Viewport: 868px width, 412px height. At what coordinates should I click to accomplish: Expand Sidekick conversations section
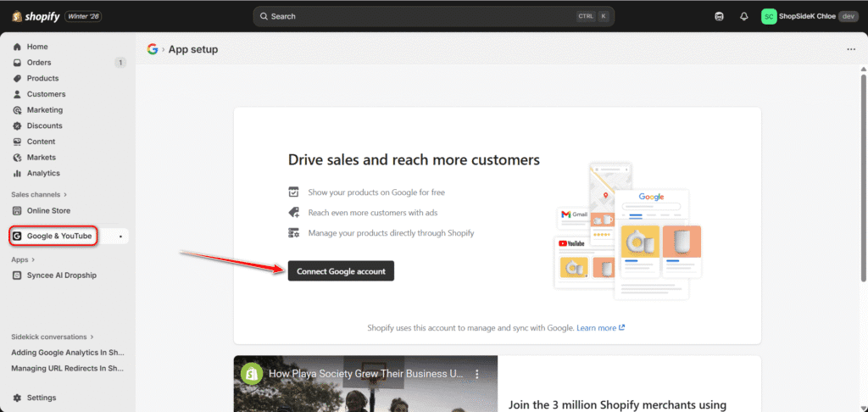[53, 337]
